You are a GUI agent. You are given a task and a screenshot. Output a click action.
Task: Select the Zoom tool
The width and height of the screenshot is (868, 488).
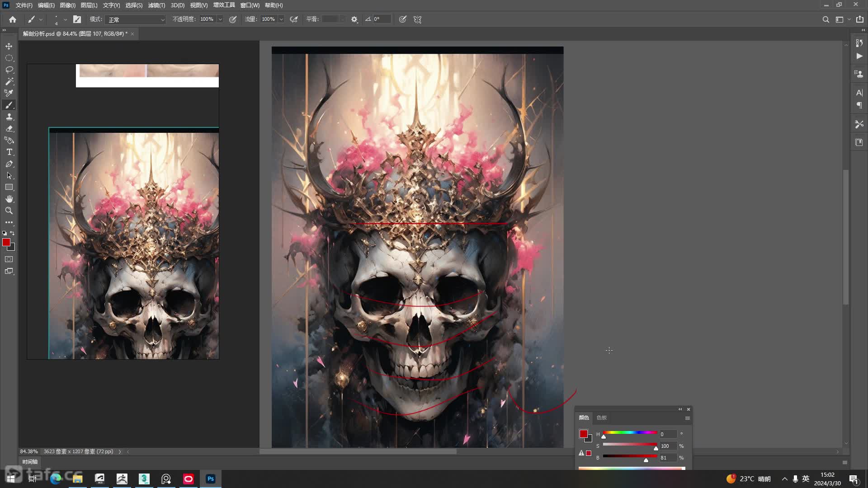(x=9, y=211)
